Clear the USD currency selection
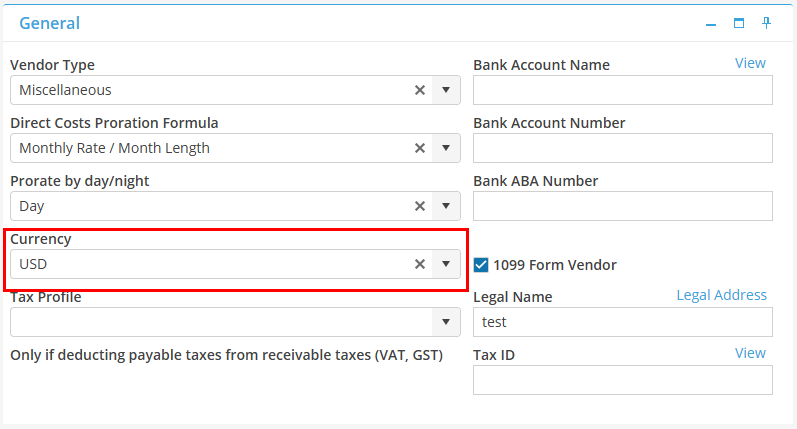 [420, 264]
